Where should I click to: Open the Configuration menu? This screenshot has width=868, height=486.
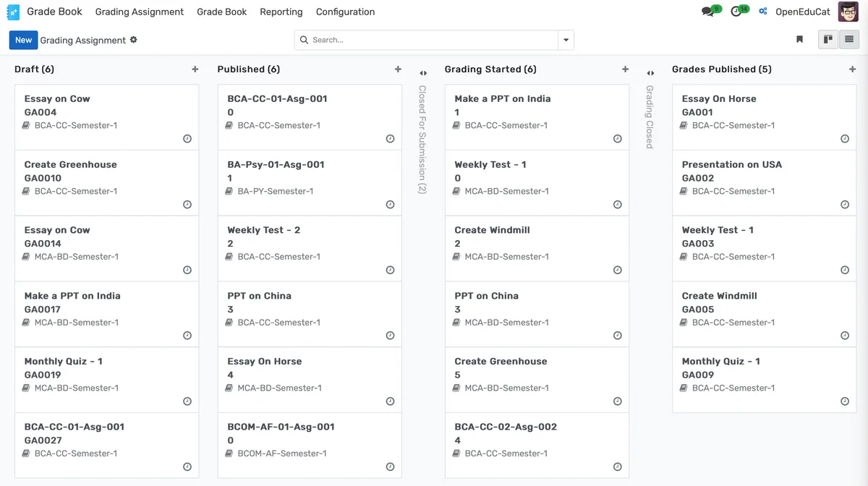coord(345,12)
